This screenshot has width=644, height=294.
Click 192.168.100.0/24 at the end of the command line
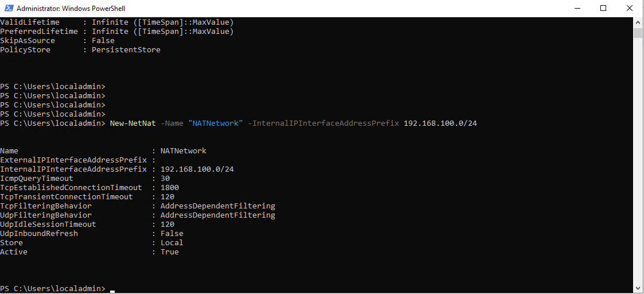440,123
